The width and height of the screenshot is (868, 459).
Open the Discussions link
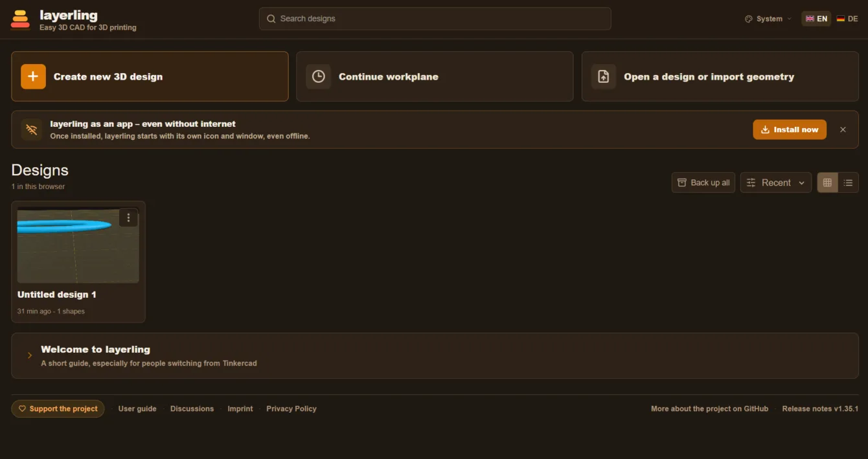click(192, 409)
